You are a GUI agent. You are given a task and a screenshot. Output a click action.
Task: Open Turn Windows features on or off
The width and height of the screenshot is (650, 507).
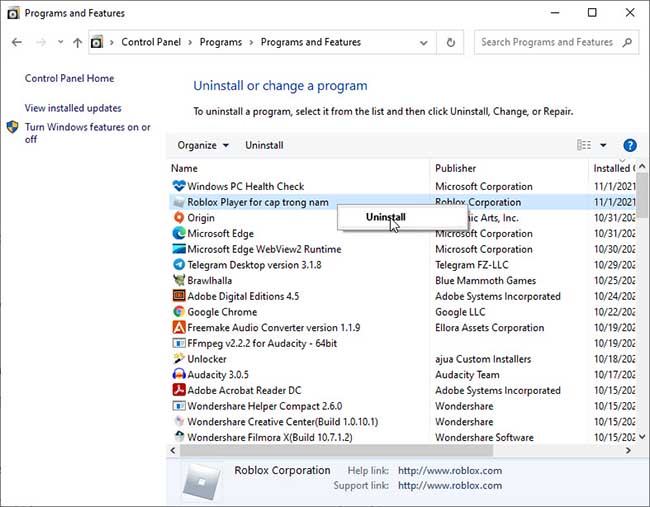(x=87, y=133)
